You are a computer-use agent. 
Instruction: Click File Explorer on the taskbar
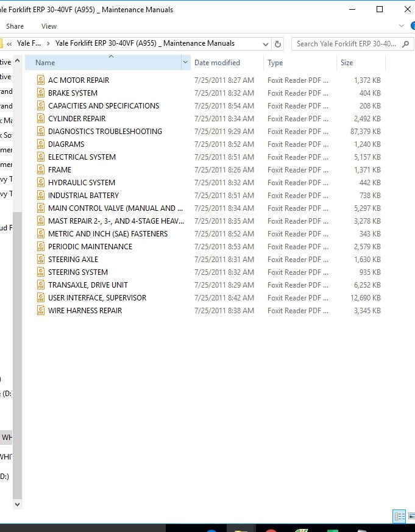click(x=241, y=528)
